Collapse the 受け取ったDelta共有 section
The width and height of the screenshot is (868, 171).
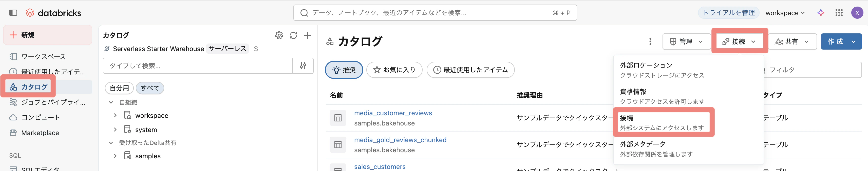pyautogui.click(x=111, y=143)
